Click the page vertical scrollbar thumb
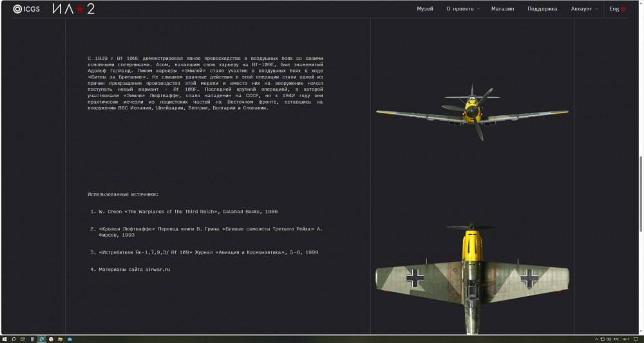The width and height of the screenshot is (644, 343). click(x=641, y=194)
